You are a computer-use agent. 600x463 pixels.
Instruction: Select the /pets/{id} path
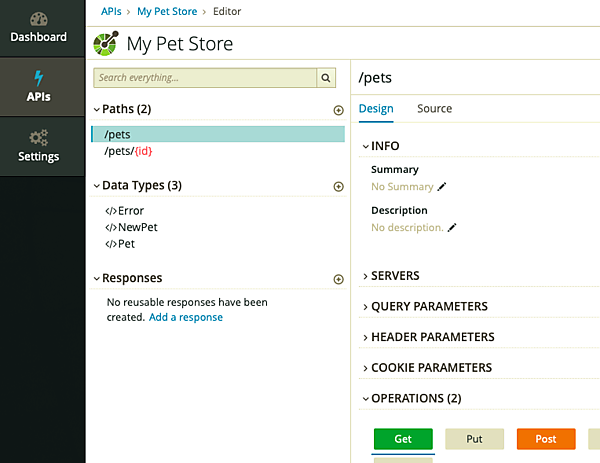coord(128,152)
